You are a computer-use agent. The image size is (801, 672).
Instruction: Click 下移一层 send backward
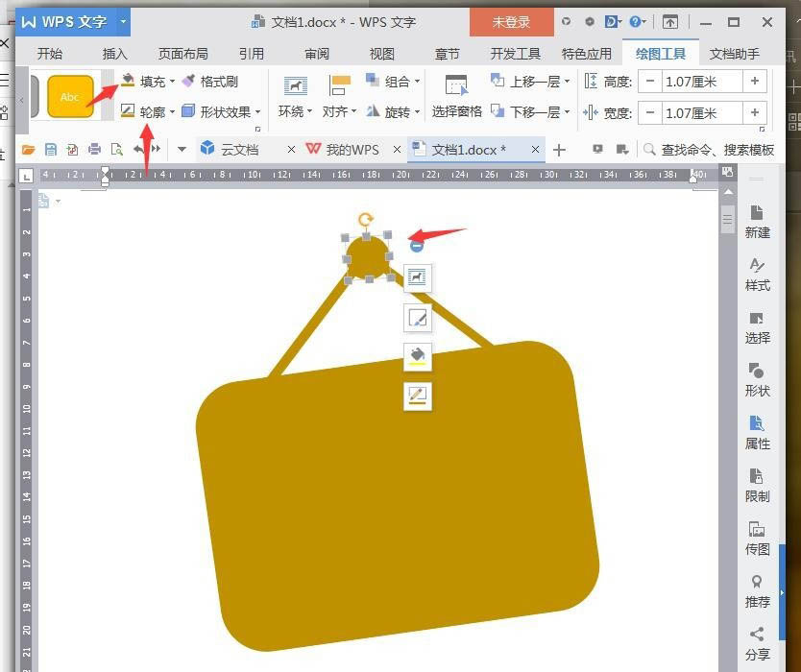tap(525, 111)
